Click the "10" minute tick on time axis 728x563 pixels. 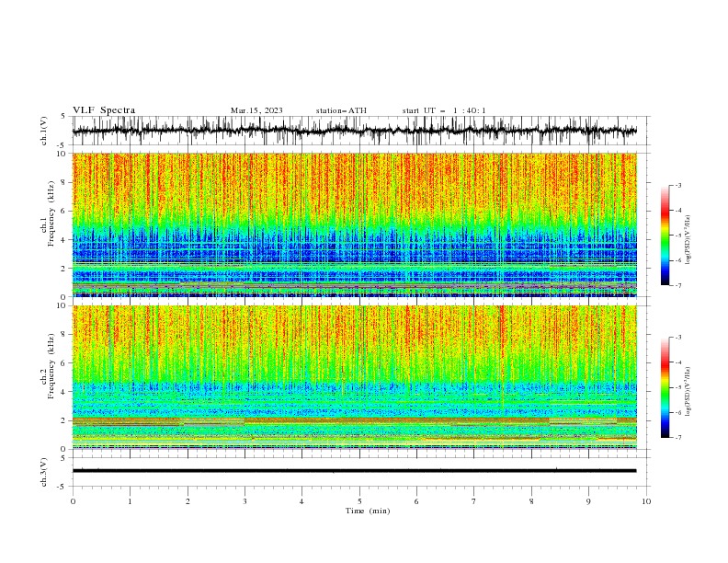(x=646, y=501)
